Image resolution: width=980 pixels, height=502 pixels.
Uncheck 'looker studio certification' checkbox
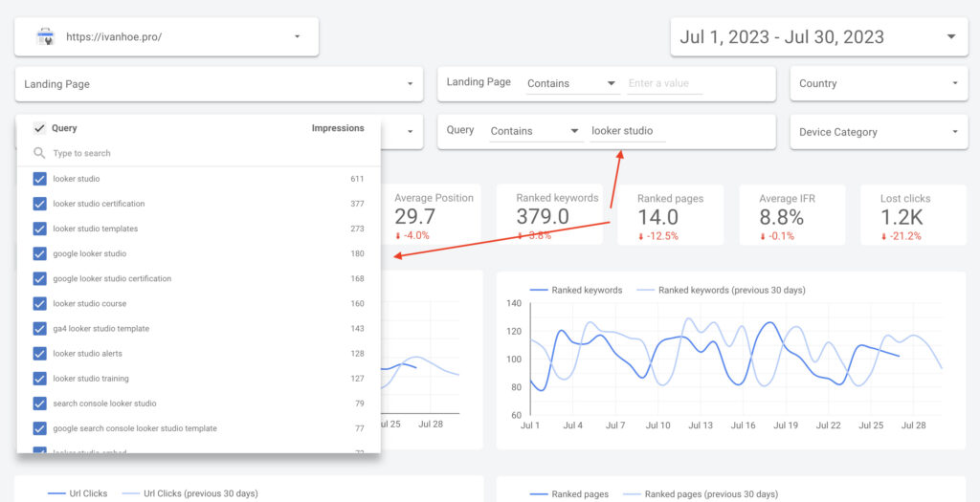pos(40,205)
